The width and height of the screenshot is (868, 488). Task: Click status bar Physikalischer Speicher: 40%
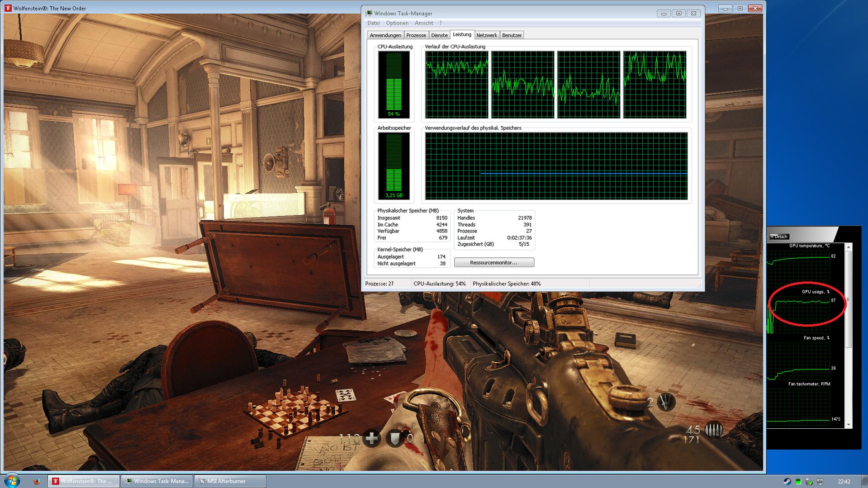pyautogui.click(x=507, y=284)
